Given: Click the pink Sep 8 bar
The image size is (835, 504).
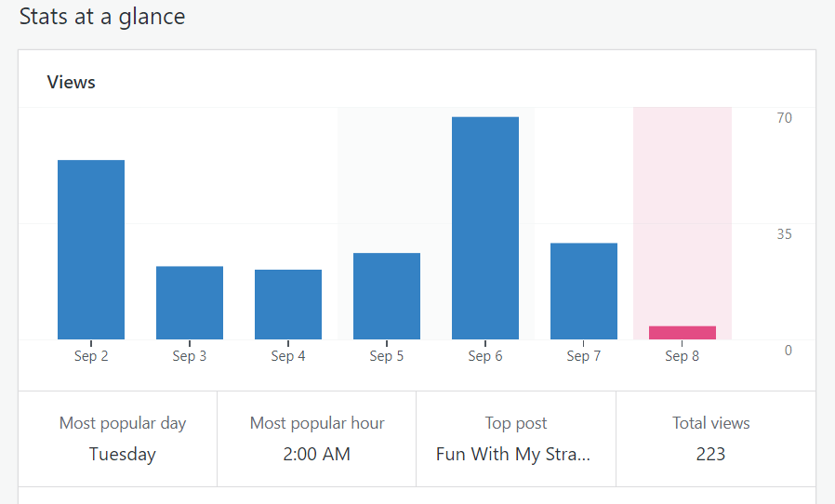Looking at the screenshot, I should point(683,333).
